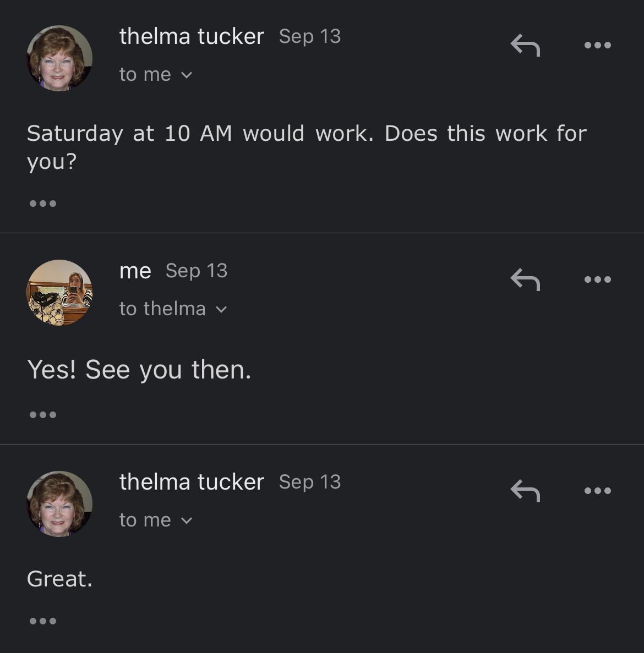This screenshot has width=644, height=653.
Task: Show trimmed content below "Does this work for you?"
Action: coord(43,204)
